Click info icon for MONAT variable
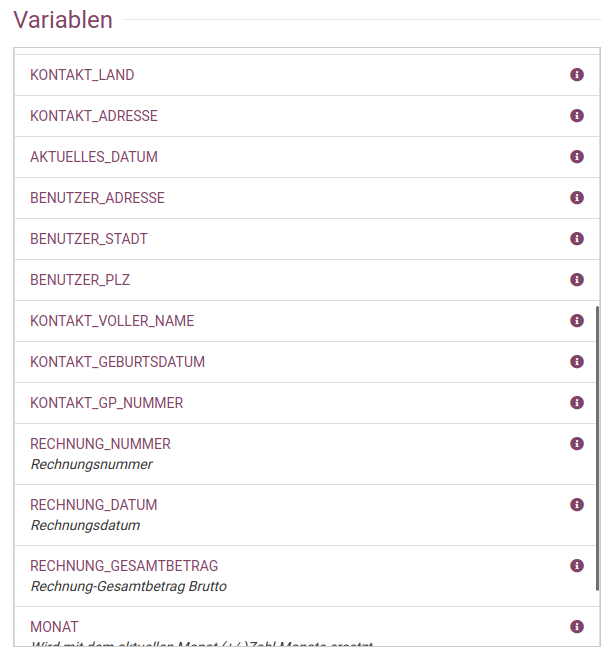The image size is (609, 665). pos(577,627)
